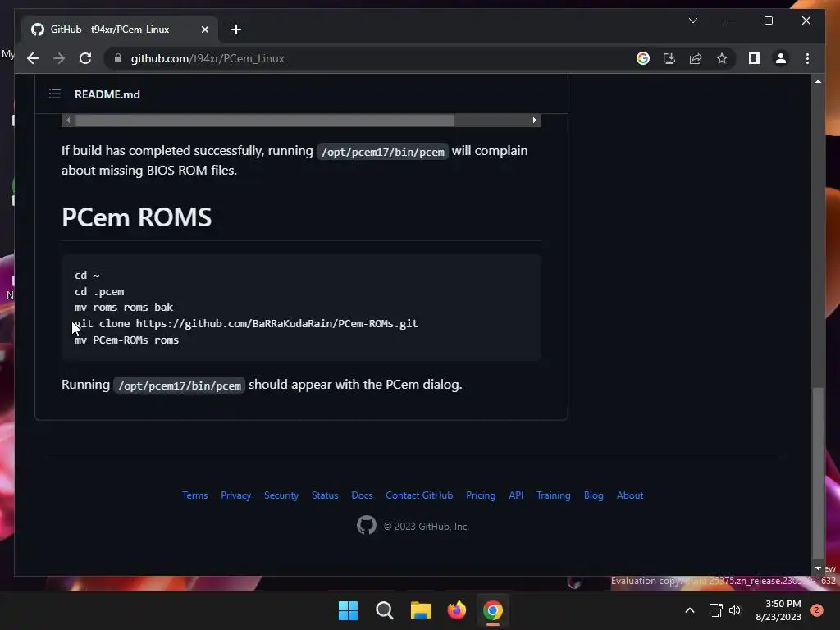The height and width of the screenshot is (630, 840).
Task: Launch Firefox from the taskbar
Action: coord(456,610)
